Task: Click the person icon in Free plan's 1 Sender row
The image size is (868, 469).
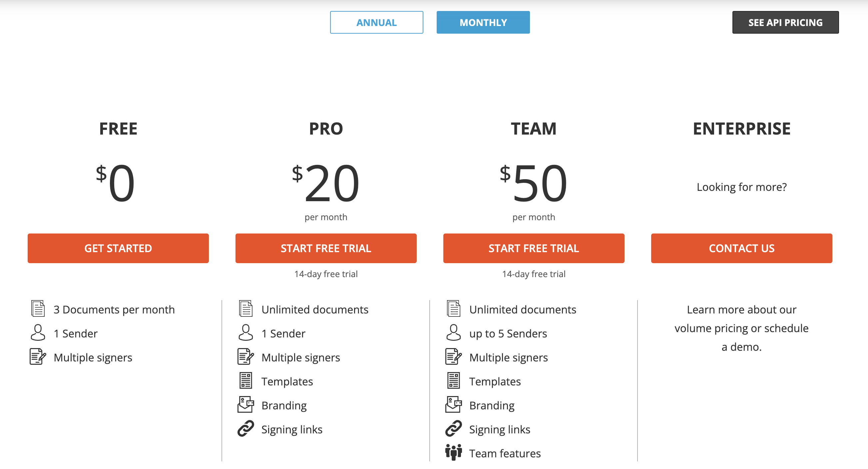Action: (x=38, y=332)
